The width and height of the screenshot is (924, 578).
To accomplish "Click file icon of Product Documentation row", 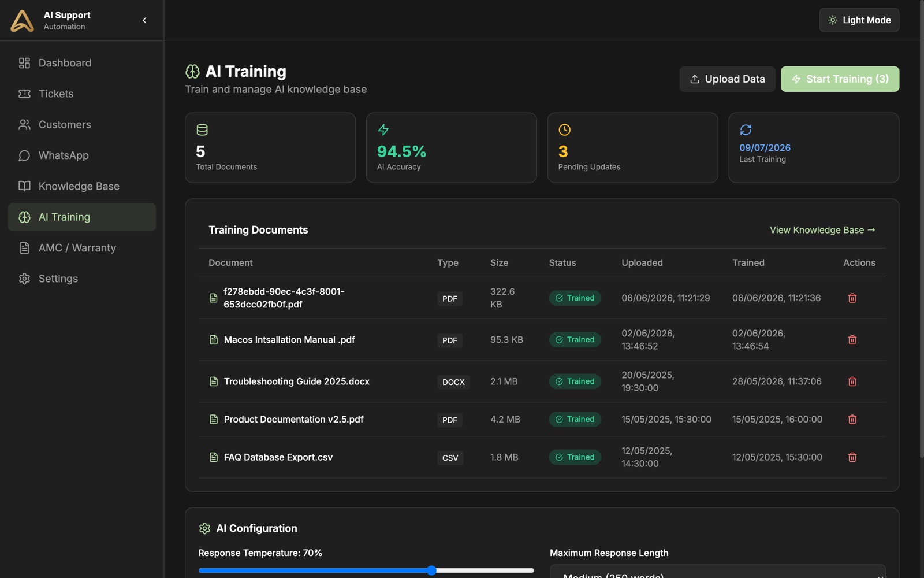I will coord(214,420).
